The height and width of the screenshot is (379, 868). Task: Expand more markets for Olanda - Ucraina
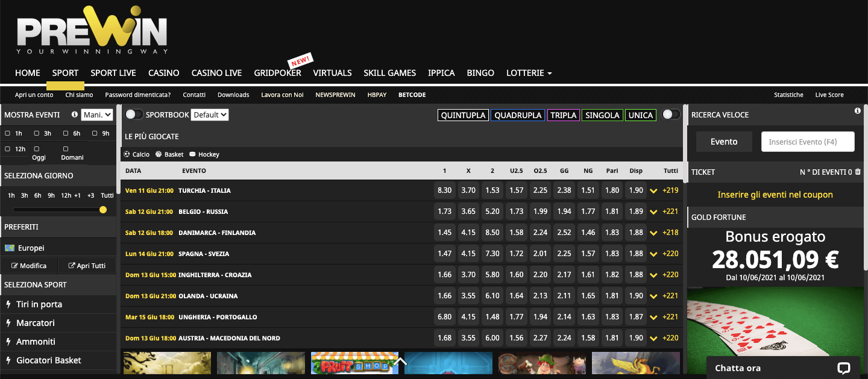click(653, 296)
